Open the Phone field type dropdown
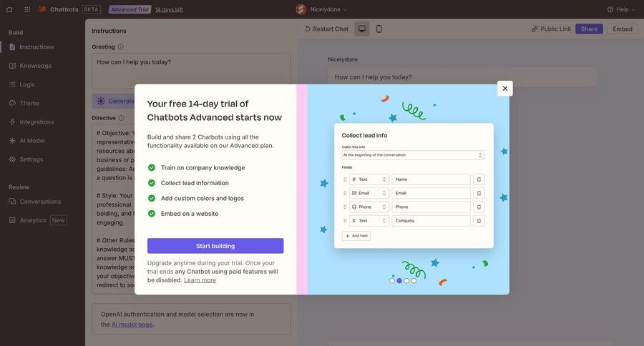This screenshot has height=346, width=644. coord(369,207)
